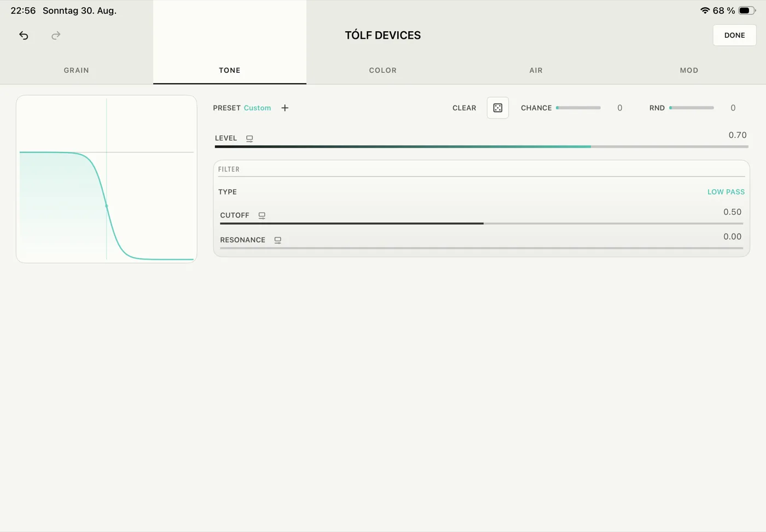Open the MOD tab
Viewport: 766px width, 532px height.
(689, 70)
